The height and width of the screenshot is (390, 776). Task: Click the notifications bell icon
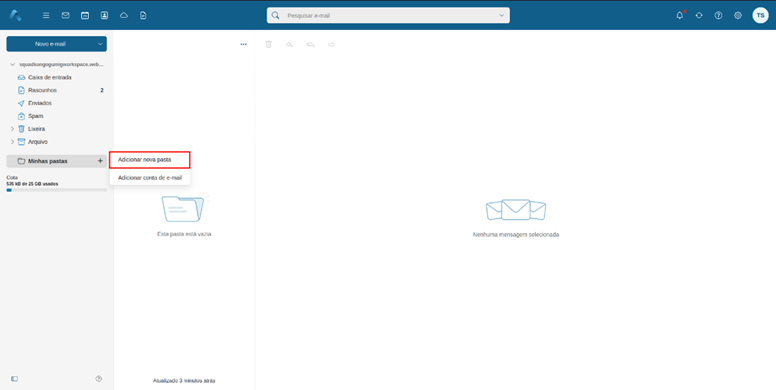click(680, 15)
